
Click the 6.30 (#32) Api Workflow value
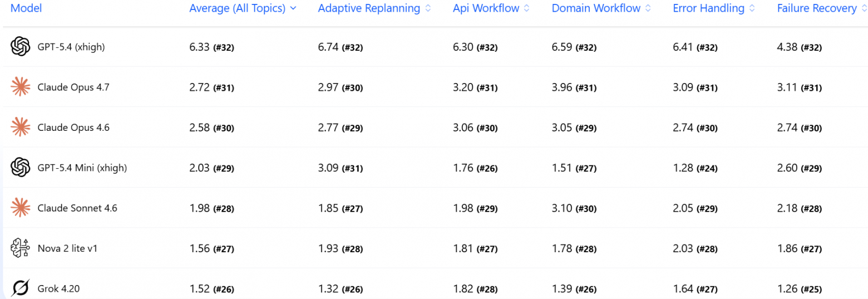point(475,47)
